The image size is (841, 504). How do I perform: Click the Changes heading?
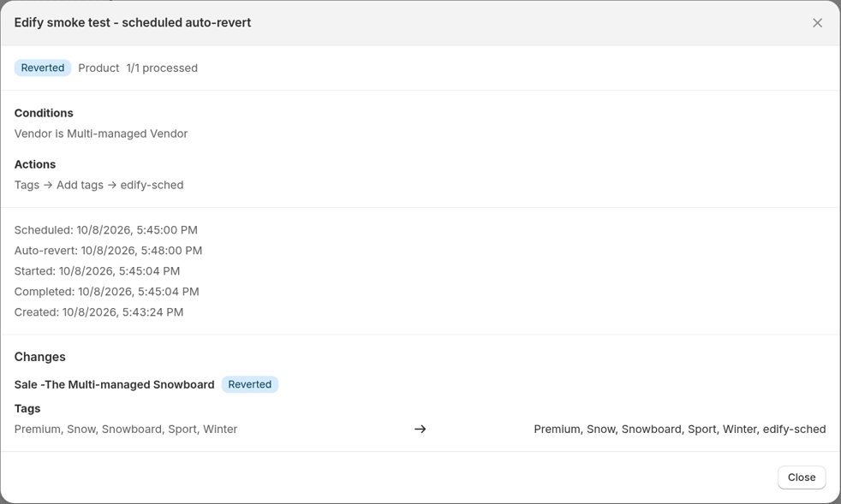[x=39, y=357]
